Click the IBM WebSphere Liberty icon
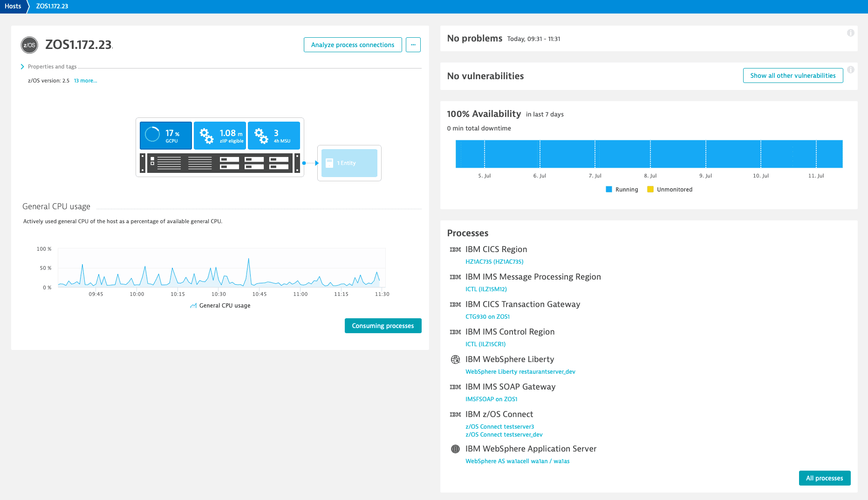This screenshot has width=868, height=500. (x=455, y=359)
